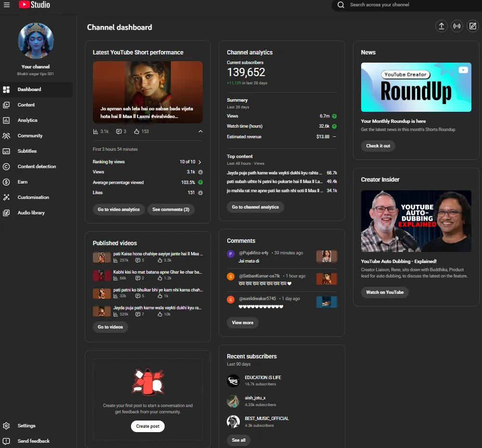482x448 pixels.
Task: Open the Content menu item
Action: [x=36, y=105]
